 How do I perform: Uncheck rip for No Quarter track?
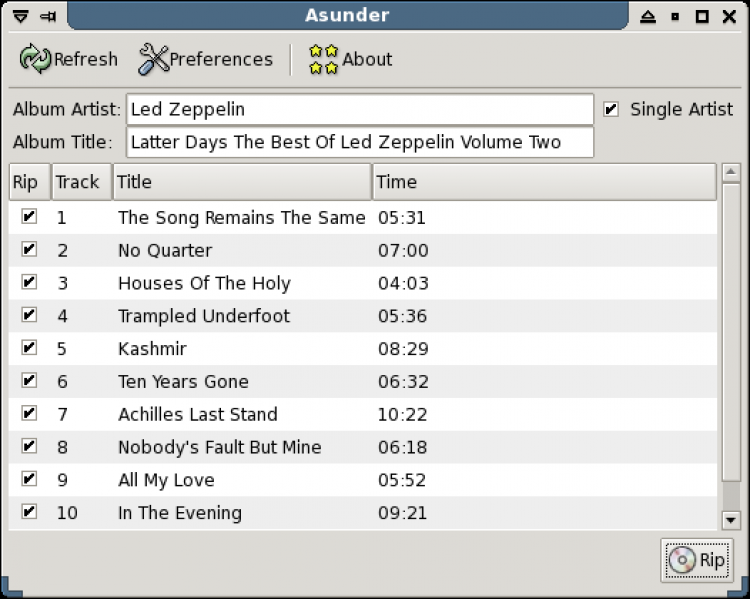pyautogui.click(x=29, y=250)
